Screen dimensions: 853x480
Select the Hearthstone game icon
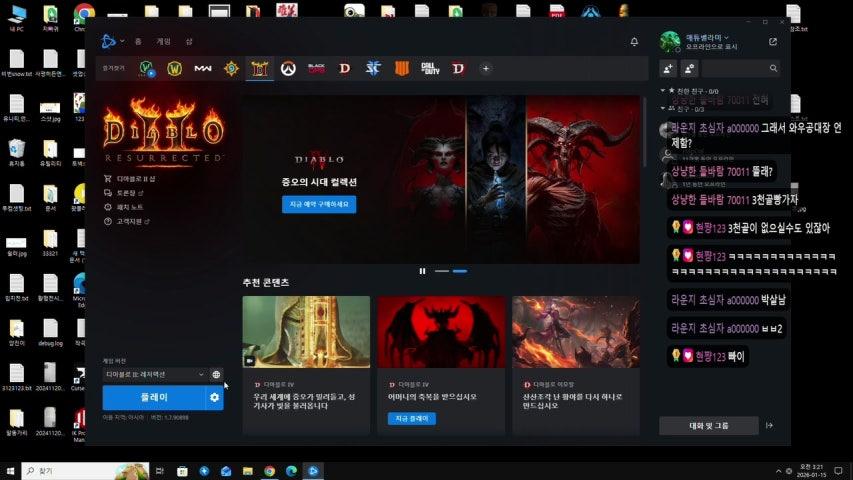point(231,69)
